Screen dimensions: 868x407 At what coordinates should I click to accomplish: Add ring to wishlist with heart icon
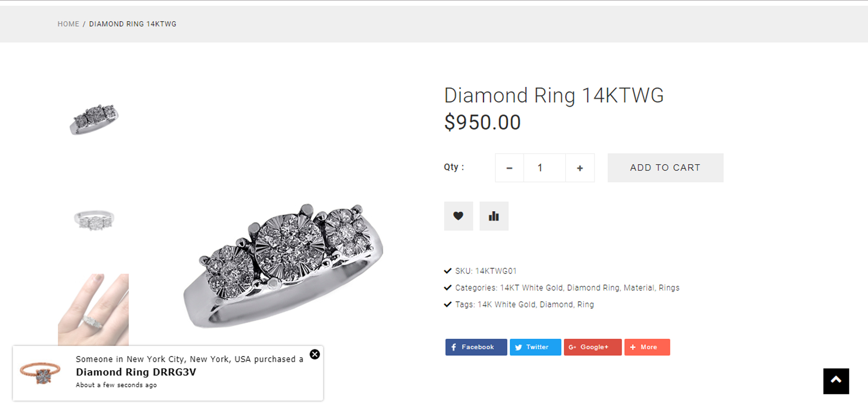click(458, 216)
